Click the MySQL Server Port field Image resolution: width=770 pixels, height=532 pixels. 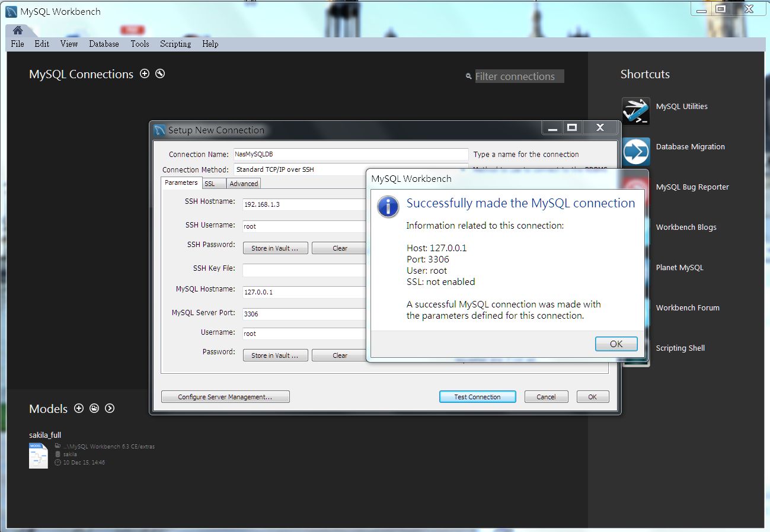305,314
